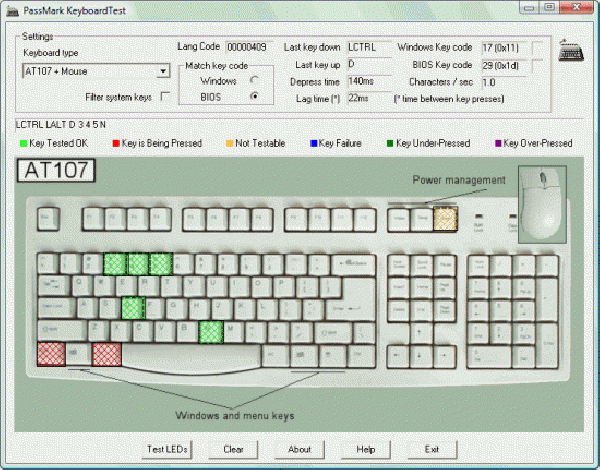This screenshot has height=470, width=600.
Task: Click the PassMark title bar app icon
Action: pyautogui.click(x=13, y=11)
